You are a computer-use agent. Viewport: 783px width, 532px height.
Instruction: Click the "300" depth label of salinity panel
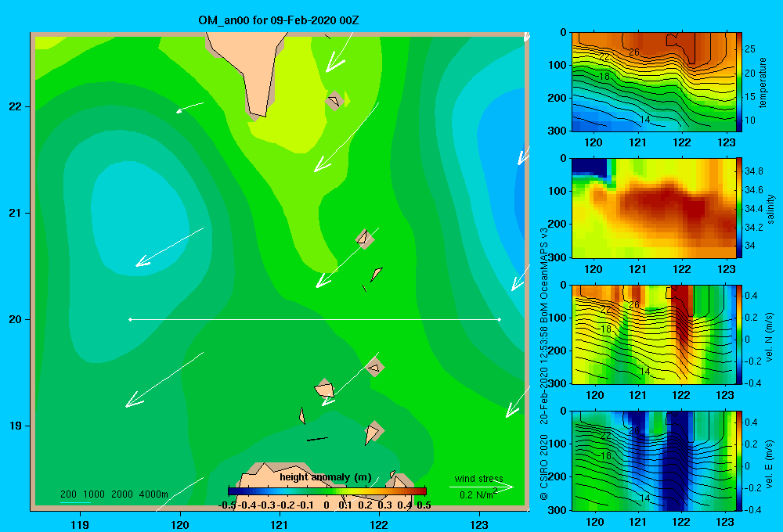click(x=557, y=257)
